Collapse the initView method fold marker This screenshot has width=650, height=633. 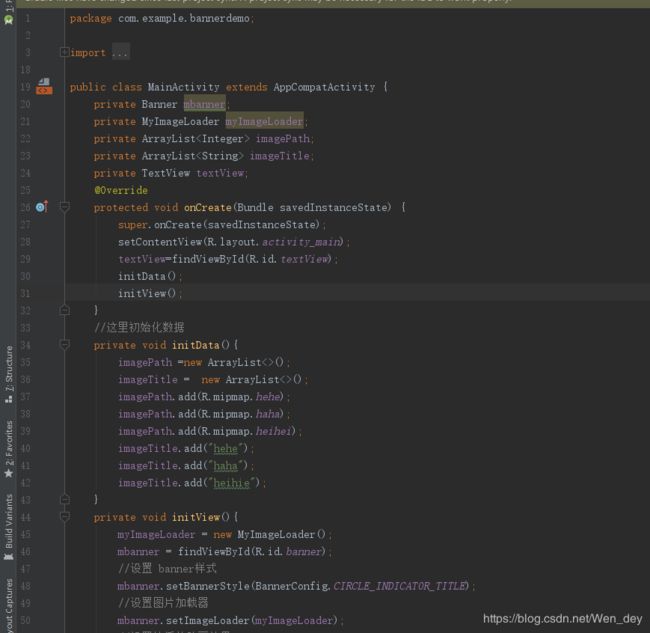pyautogui.click(x=64, y=517)
